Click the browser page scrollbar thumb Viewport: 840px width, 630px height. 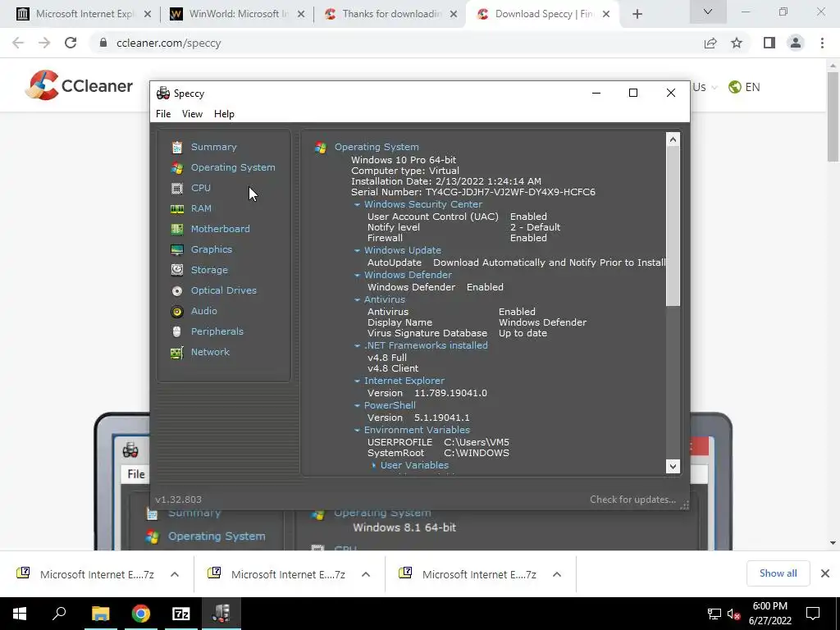pos(833,115)
